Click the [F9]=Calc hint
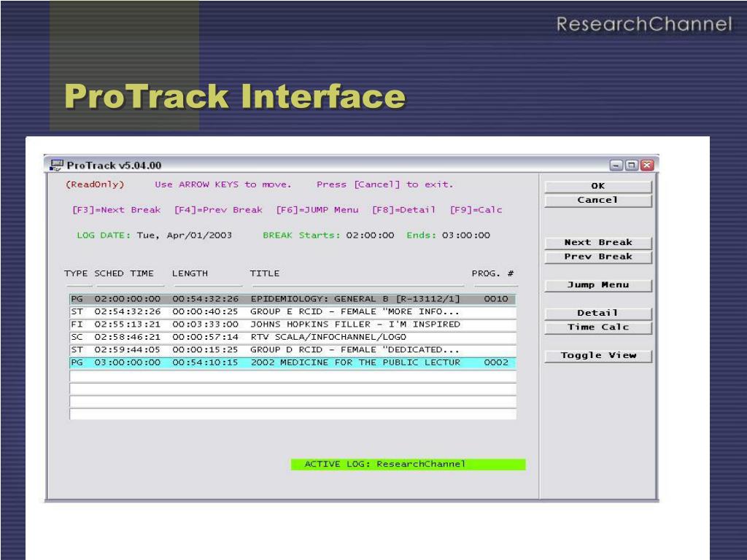747x560 pixels. 476,210
